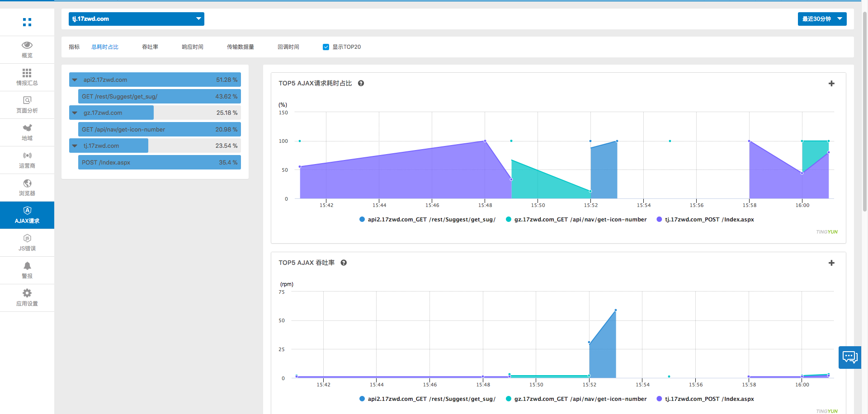868x414 pixels.
Task: Click help icon next to TOP5 AJAX请求耗时占比
Action: (361, 83)
